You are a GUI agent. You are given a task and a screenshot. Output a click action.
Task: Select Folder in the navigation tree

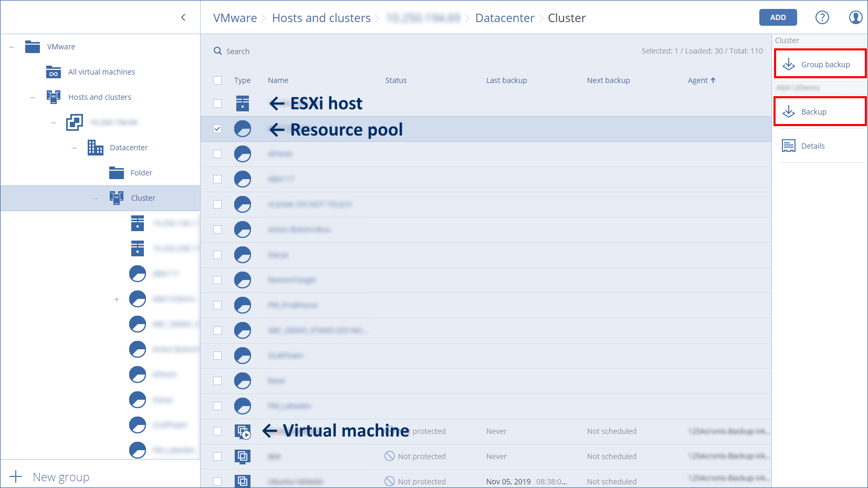point(141,173)
